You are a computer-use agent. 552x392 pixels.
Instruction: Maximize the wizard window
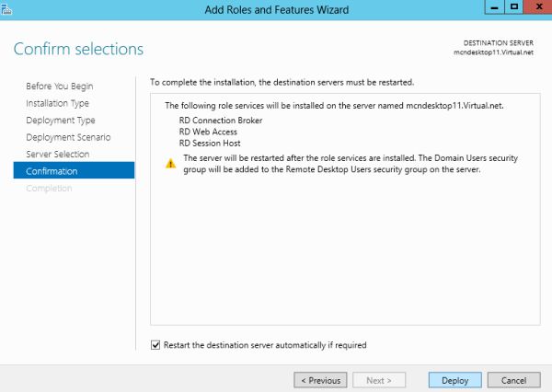[x=514, y=6]
